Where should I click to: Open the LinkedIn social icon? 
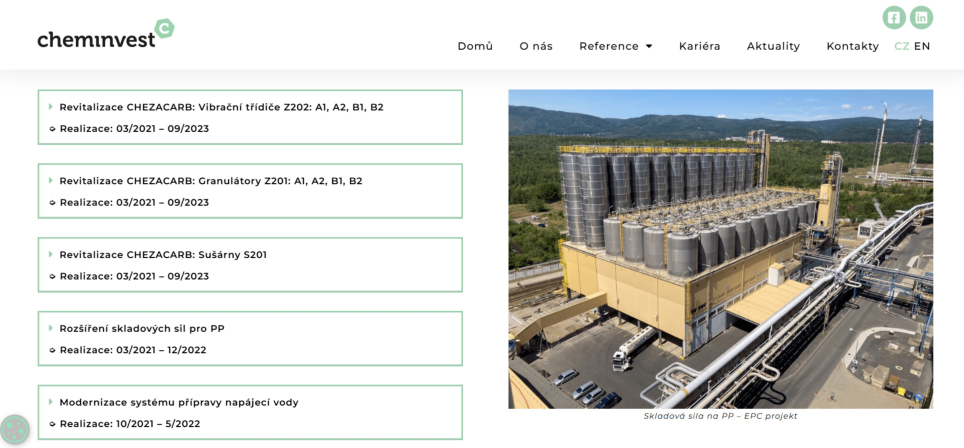(921, 17)
